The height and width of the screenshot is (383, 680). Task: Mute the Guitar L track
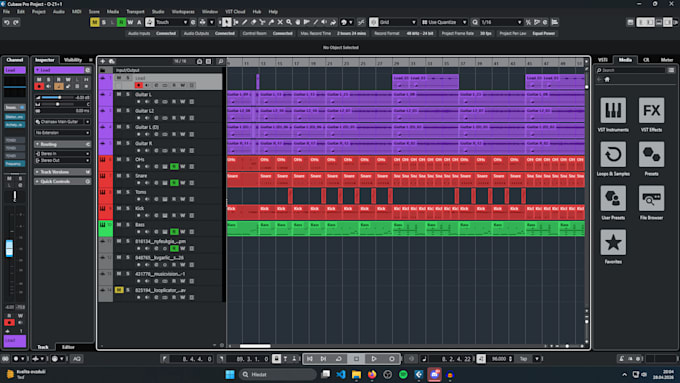coord(119,94)
